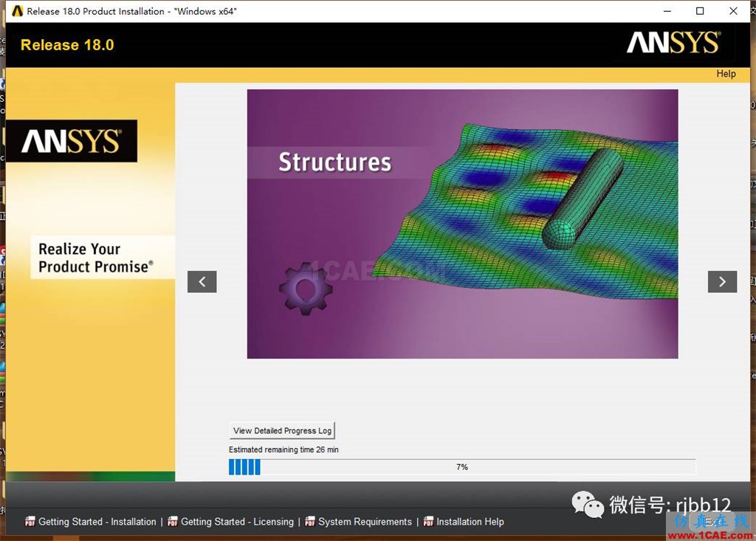
Task: Click the installer title bar icon
Action: pos(18,11)
